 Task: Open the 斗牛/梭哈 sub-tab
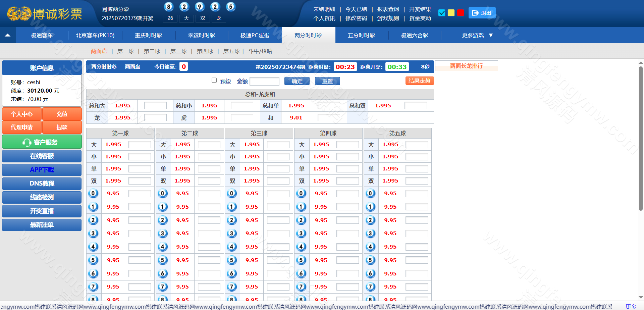point(260,51)
